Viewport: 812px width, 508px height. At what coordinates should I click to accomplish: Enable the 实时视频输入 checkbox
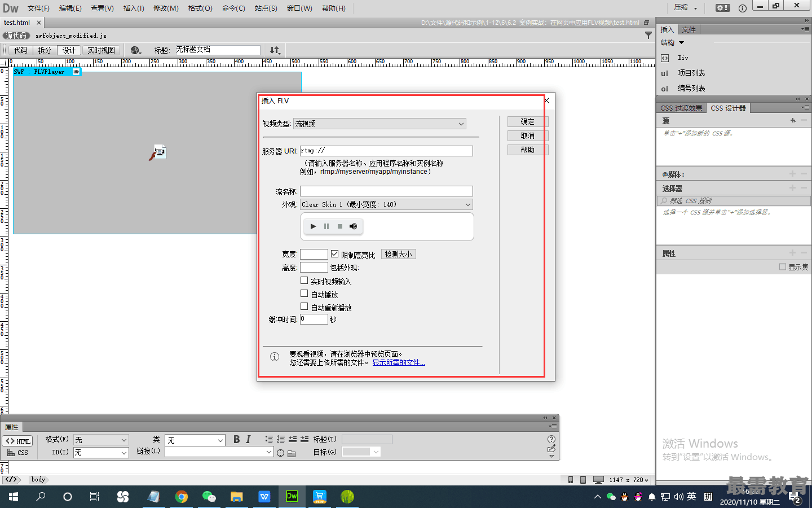(304, 281)
